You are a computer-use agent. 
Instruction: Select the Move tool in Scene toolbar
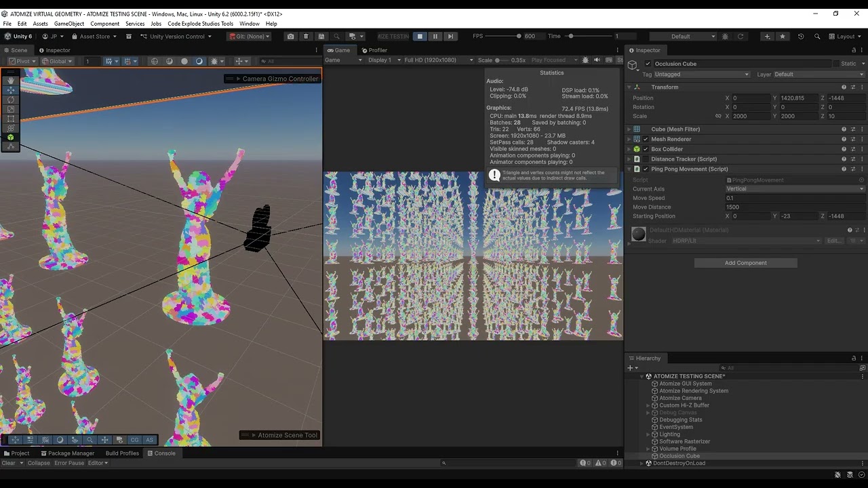point(10,90)
